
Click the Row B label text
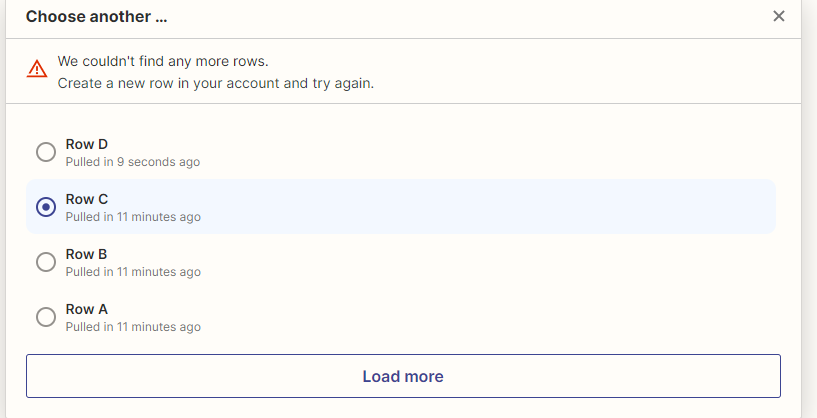coord(86,254)
